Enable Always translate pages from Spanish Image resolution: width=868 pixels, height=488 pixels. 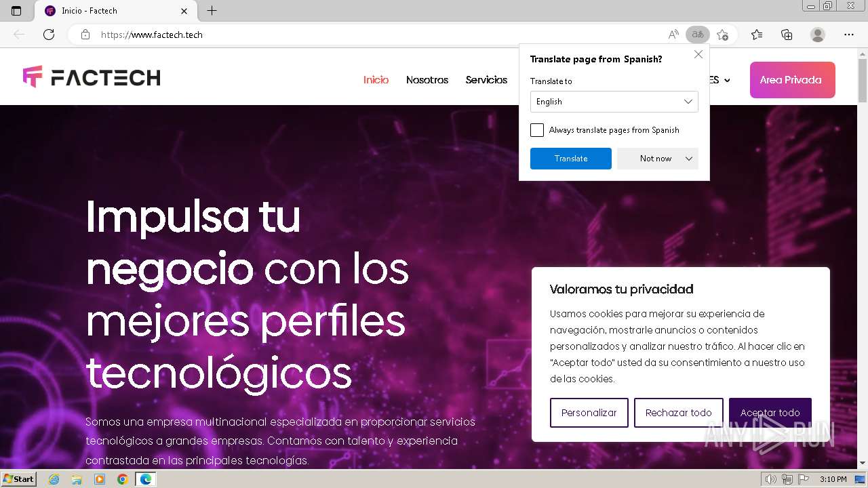point(537,130)
